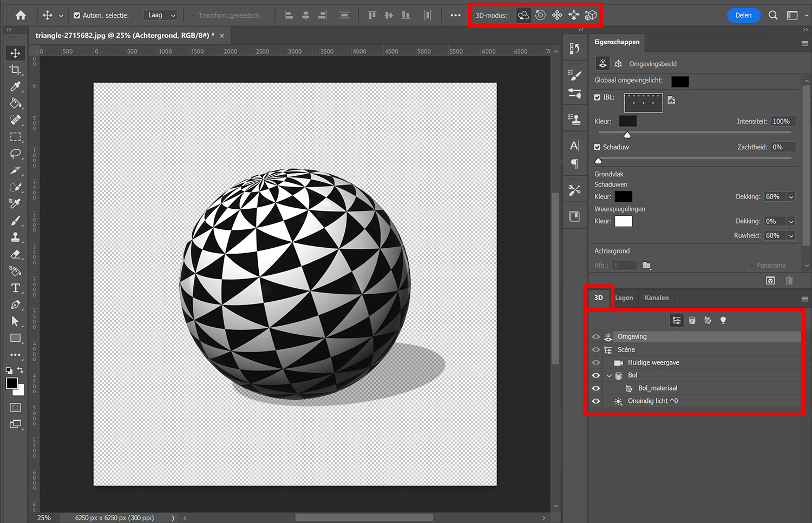The width and height of the screenshot is (812, 523).
Task: Switch to the Lagen tab
Action: point(624,297)
